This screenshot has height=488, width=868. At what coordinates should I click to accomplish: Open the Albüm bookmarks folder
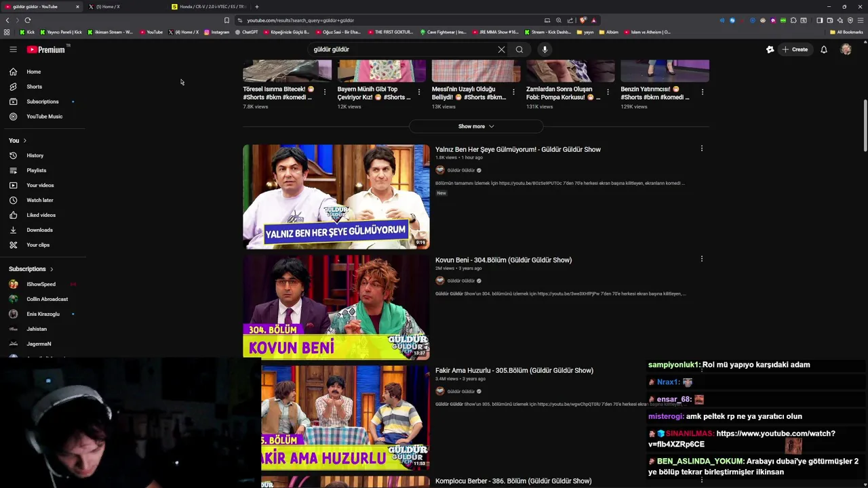click(x=609, y=32)
